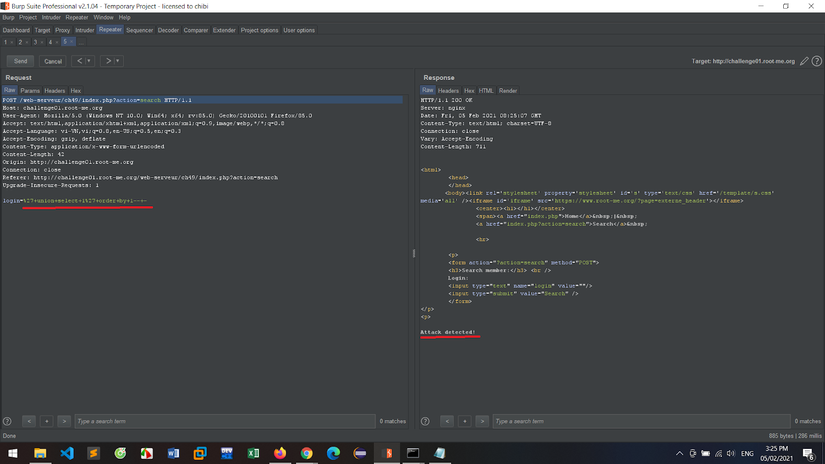Select request Params tab

tap(30, 90)
